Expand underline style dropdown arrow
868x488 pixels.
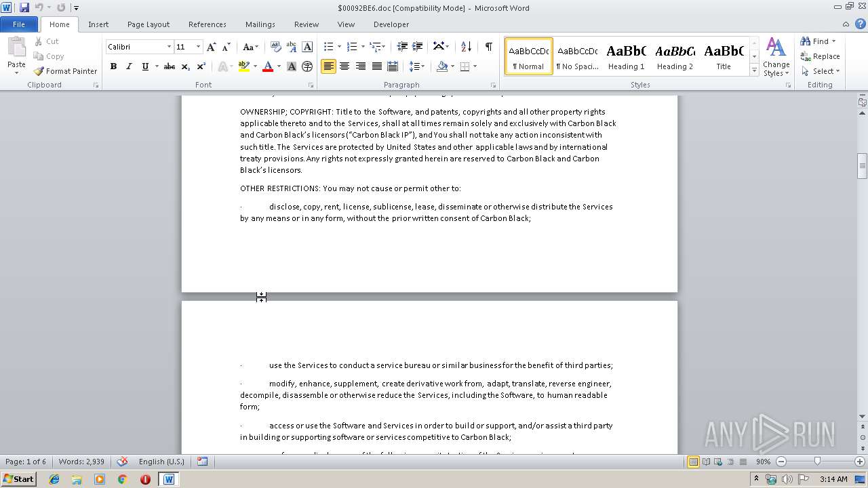pos(157,66)
